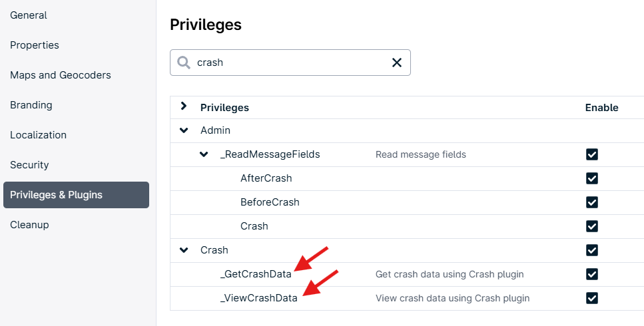This screenshot has height=326, width=644.
Task: Collapse the Crash privilege group
Action: click(184, 250)
